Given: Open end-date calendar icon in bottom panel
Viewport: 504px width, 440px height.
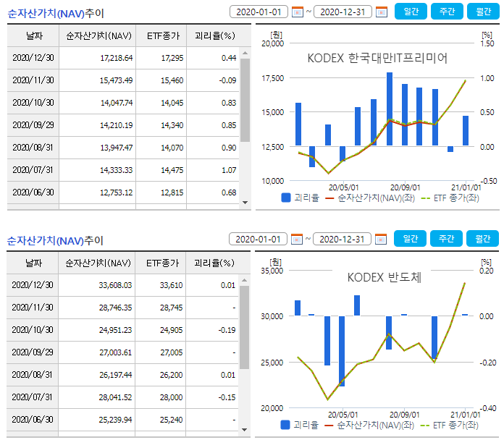Looking at the screenshot, I should click(x=381, y=240).
